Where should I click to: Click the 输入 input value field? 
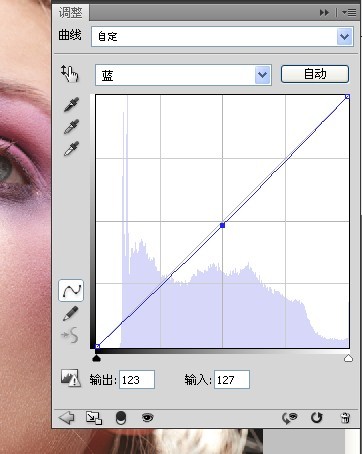tap(232, 379)
